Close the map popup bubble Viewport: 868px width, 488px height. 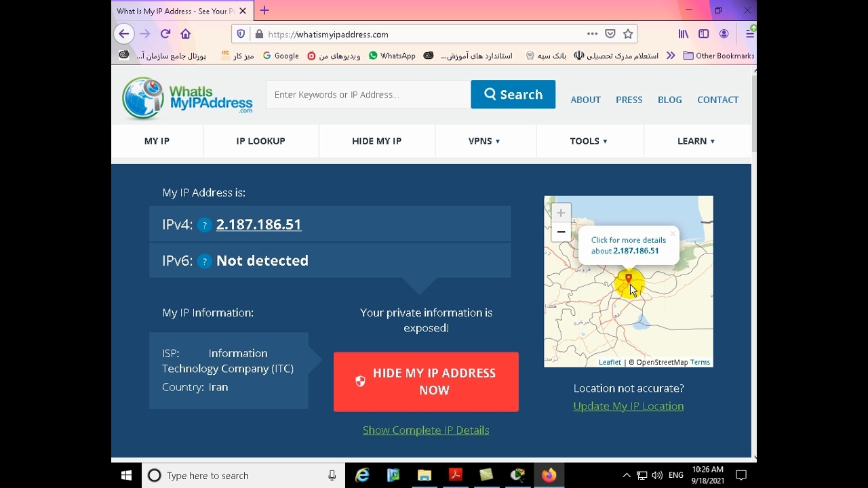672,234
